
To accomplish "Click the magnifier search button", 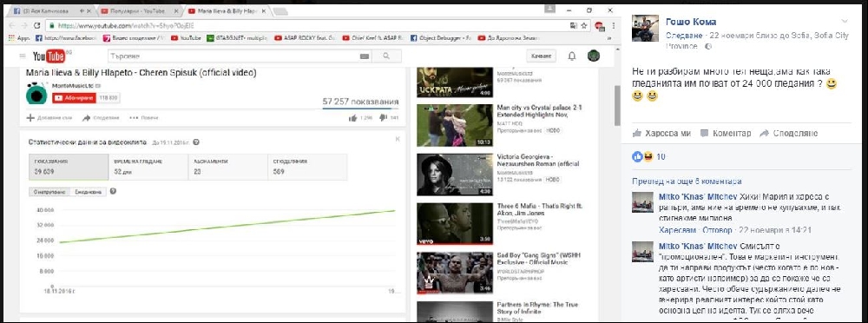I will tap(386, 56).
